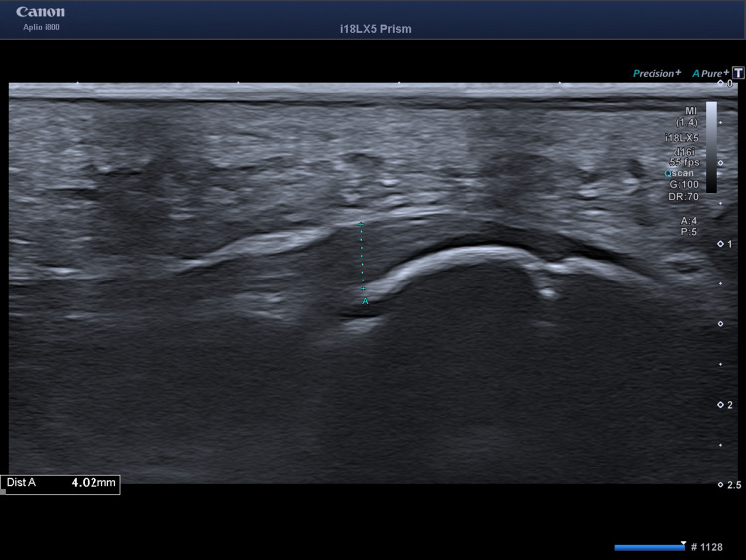Select the 55 fps frame rate readout
This screenshot has width=746, height=560.
click(x=687, y=161)
